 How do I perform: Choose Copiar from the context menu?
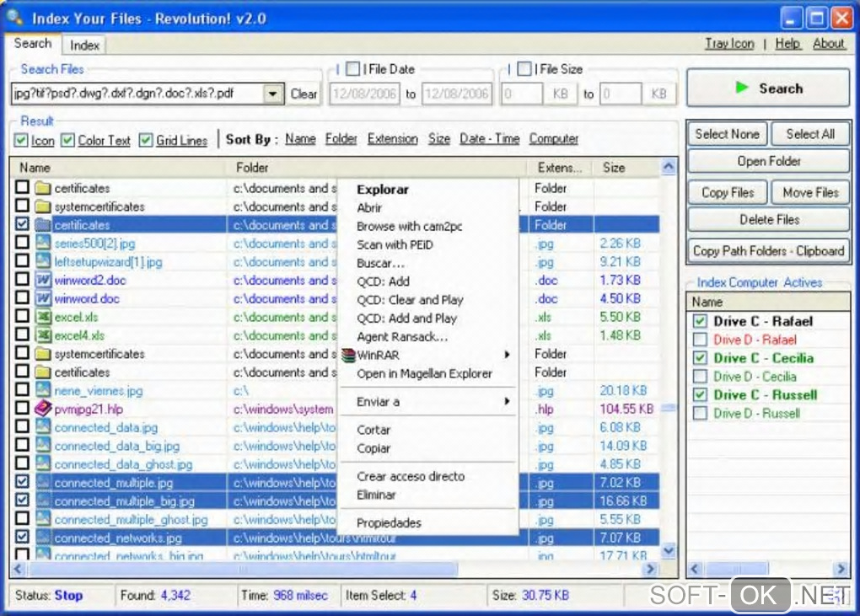click(x=374, y=448)
